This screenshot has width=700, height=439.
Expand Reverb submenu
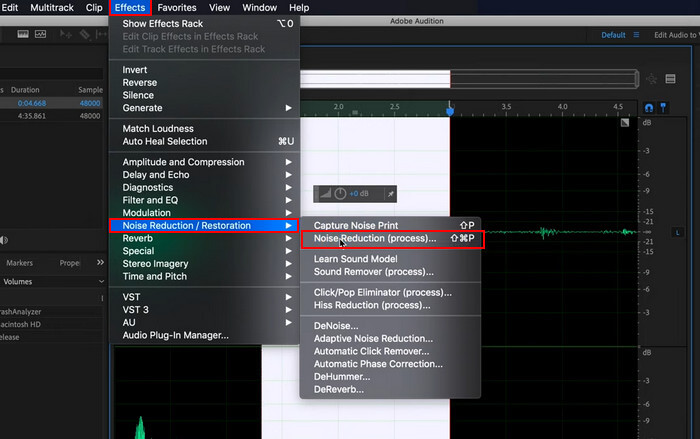click(204, 238)
